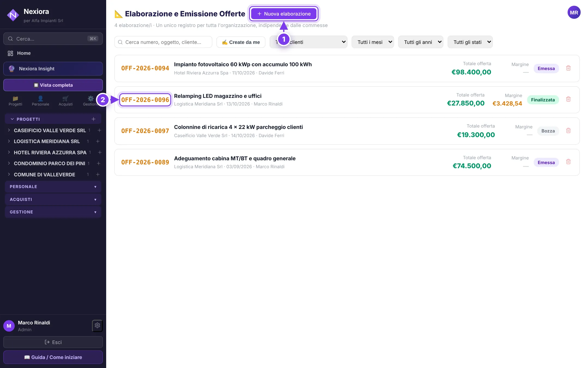Delete offer OFF-2026-0089 with trash icon
This screenshot has width=588, height=368.
pyautogui.click(x=568, y=162)
